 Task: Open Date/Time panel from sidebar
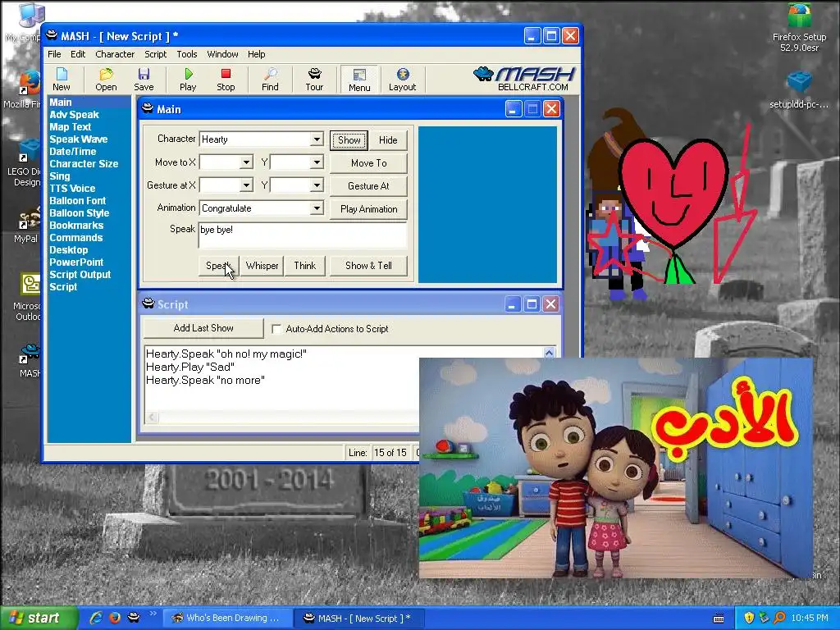coord(72,152)
